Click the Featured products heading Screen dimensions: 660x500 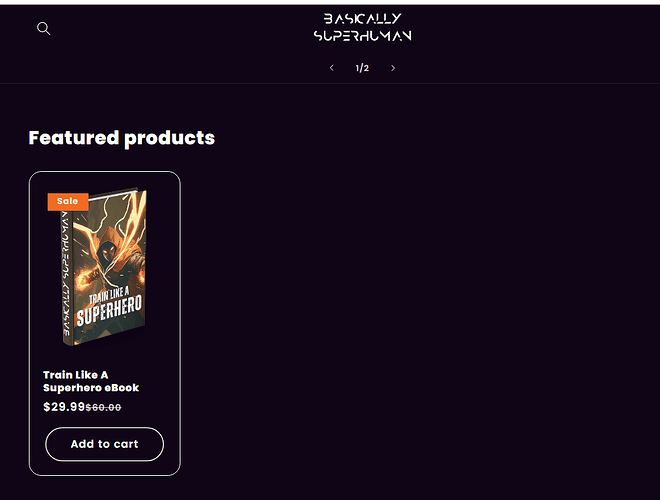[x=122, y=138]
